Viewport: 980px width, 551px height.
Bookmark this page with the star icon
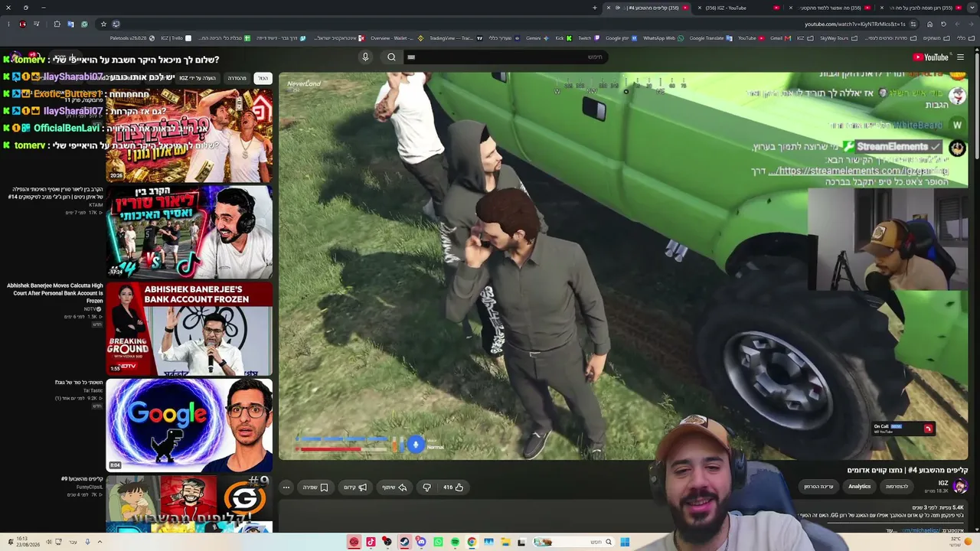[x=103, y=24]
